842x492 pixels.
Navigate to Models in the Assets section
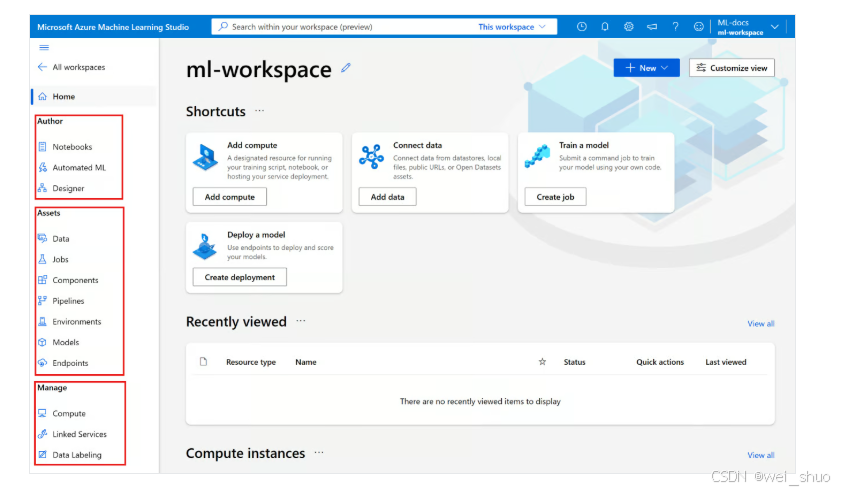click(66, 342)
